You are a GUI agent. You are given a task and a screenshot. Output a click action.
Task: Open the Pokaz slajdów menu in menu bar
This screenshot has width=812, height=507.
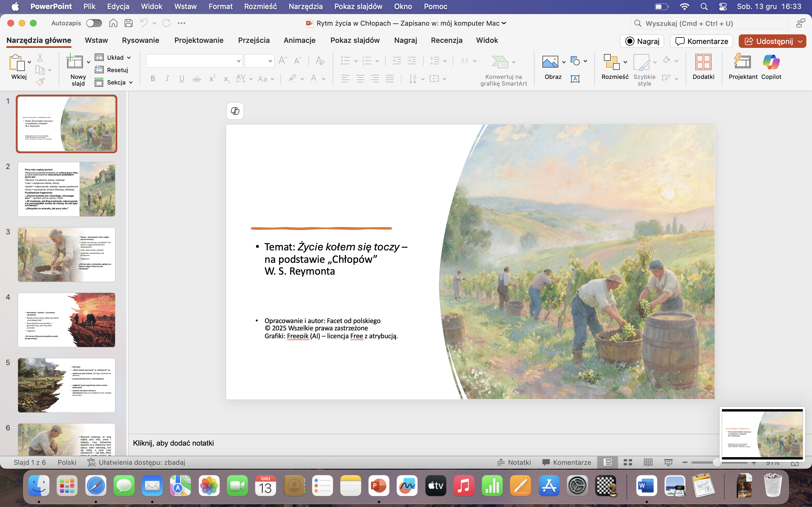(358, 6)
